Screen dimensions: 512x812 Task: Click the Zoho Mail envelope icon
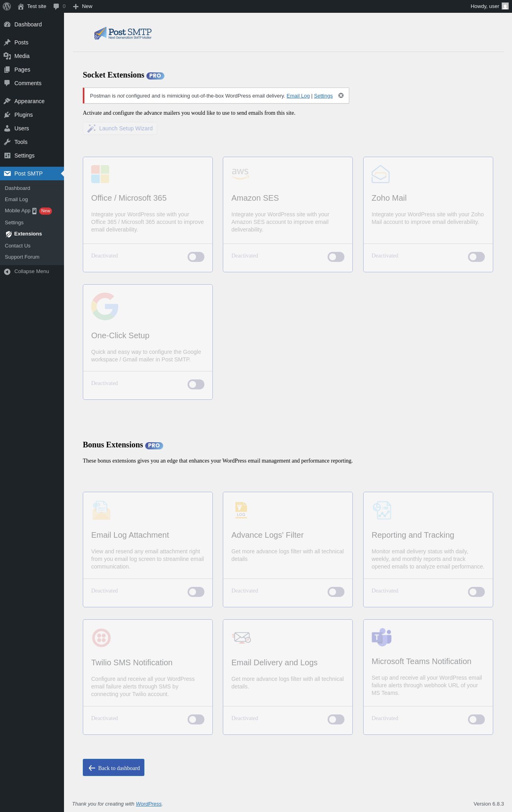click(380, 174)
